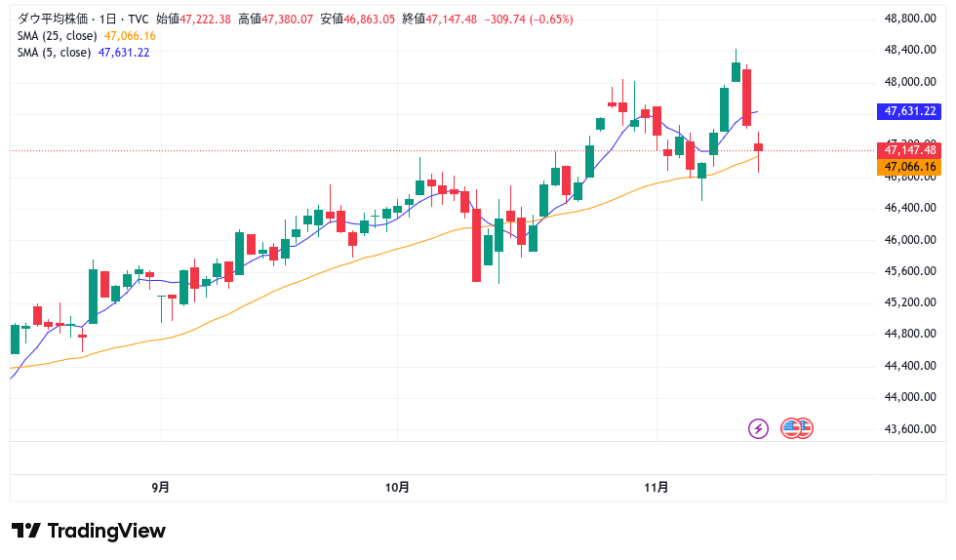
Task: Select the SMA (5, close) indicator legend
Action: [x=55, y=52]
